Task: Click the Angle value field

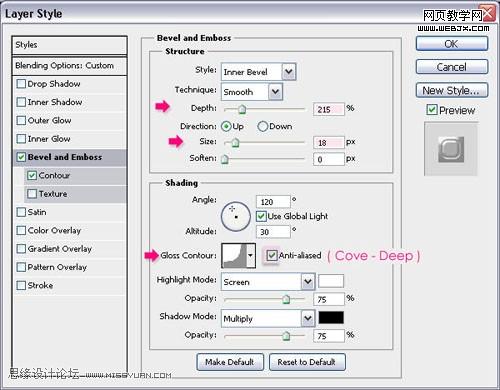Action: pos(273,202)
